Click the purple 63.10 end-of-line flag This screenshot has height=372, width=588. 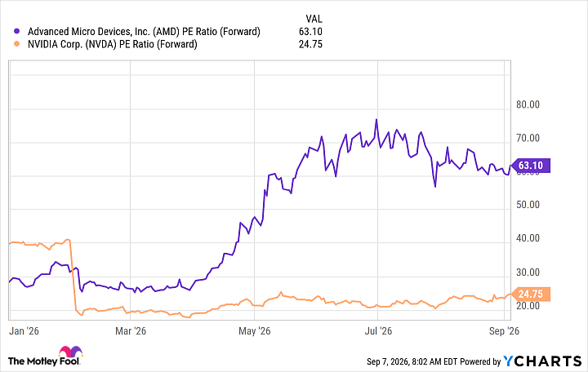click(x=531, y=166)
